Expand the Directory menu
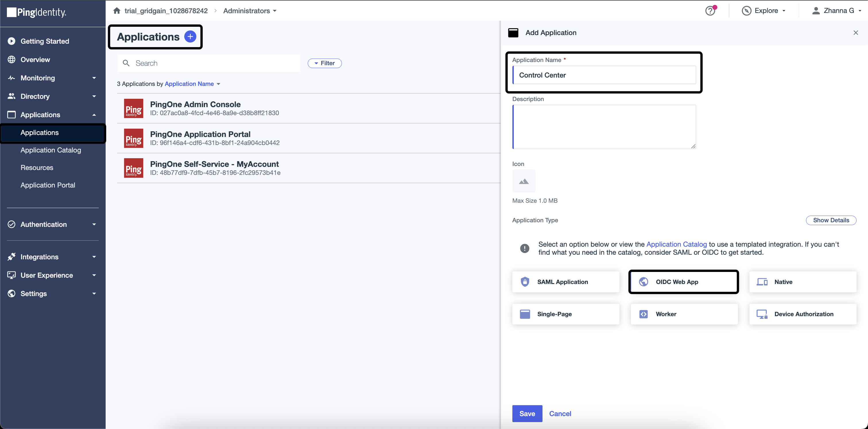The image size is (868, 429). (x=94, y=96)
